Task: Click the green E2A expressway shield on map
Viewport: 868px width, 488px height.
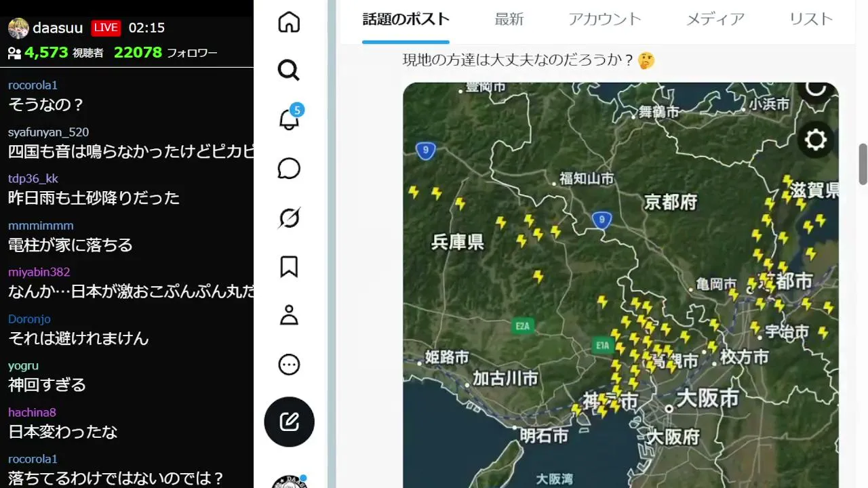Action: (x=522, y=326)
